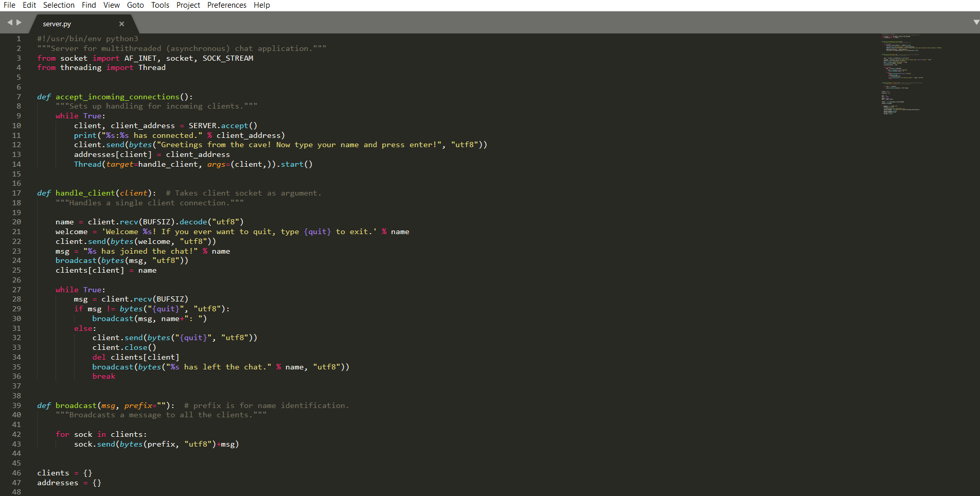Click the forward navigation arrow icon
Screen dimensions: 980x496
19,22
